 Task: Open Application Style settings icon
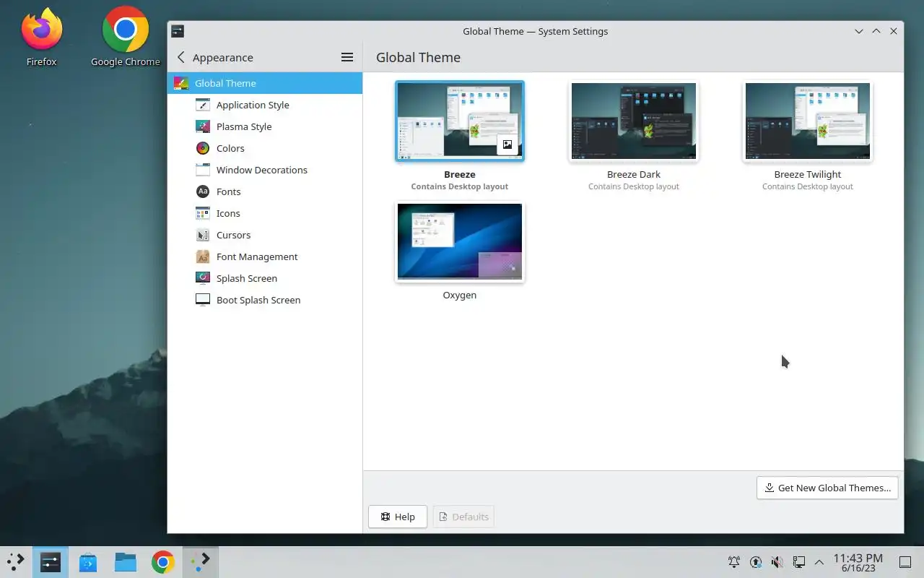coord(203,105)
